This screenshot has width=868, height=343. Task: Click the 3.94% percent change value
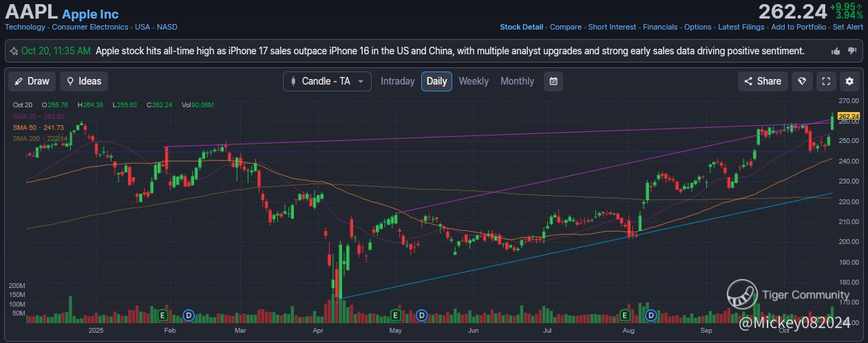tap(849, 14)
